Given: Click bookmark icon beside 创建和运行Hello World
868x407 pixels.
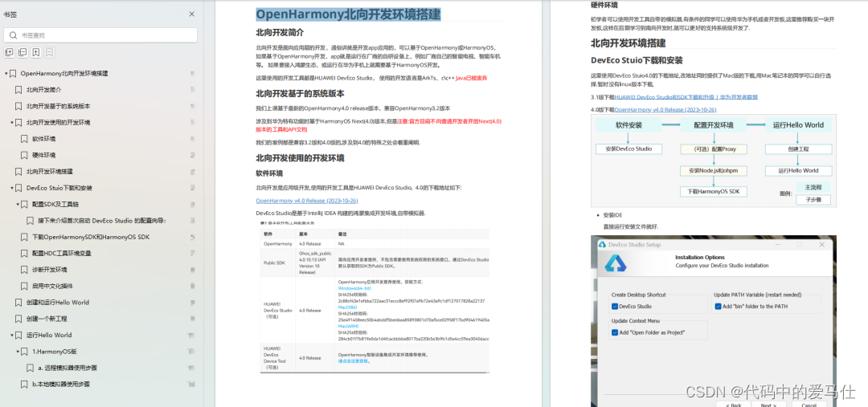Looking at the screenshot, I should (x=18, y=303).
